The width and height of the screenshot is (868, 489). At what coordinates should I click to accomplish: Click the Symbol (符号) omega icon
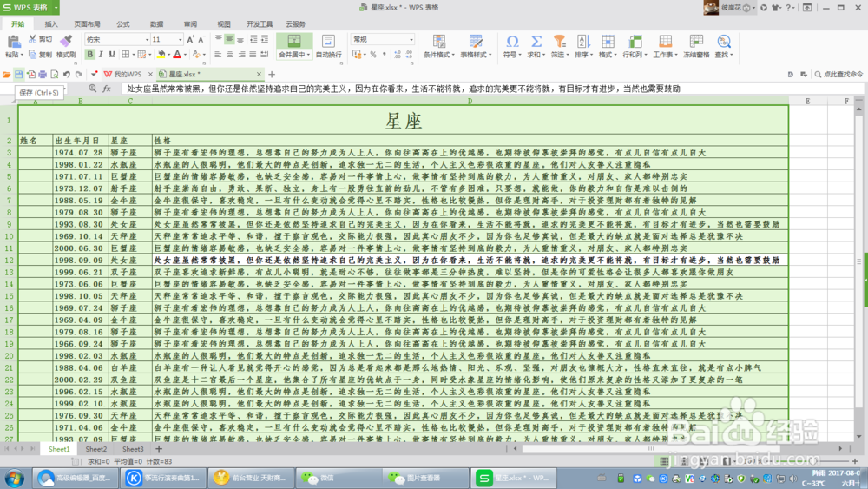coord(512,42)
